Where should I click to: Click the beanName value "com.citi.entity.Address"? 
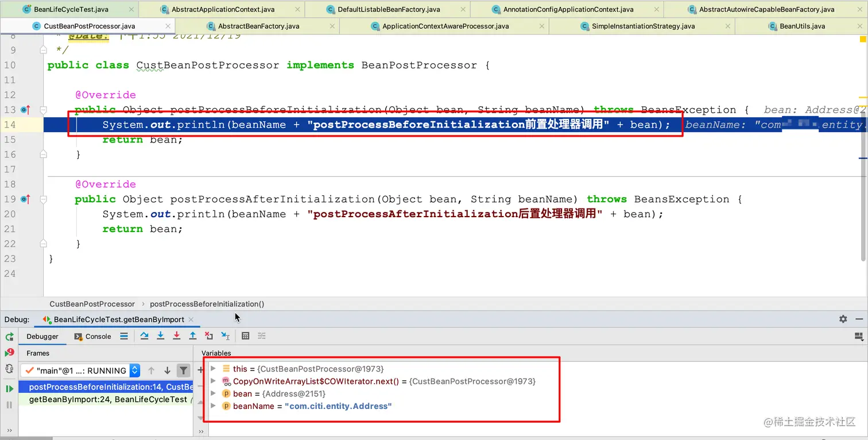(x=338, y=406)
